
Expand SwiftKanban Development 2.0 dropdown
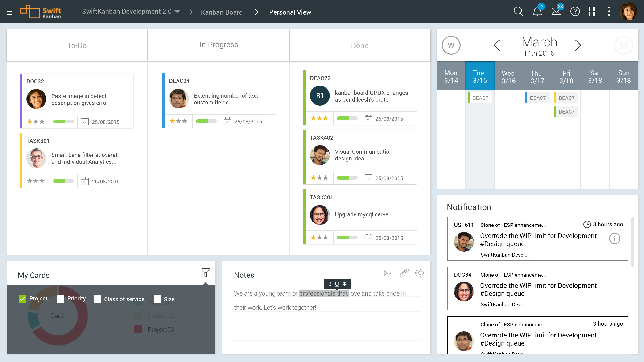(177, 12)
